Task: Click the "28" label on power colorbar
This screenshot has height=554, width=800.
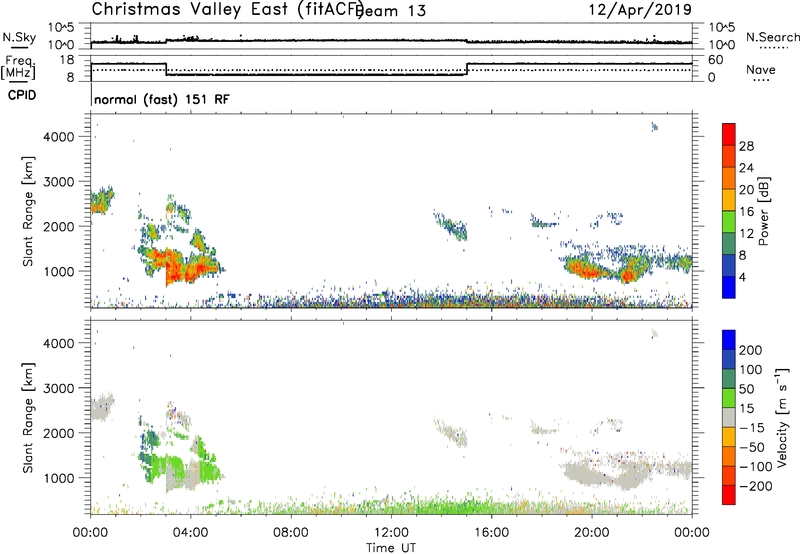Action: (x=746, y=146)
